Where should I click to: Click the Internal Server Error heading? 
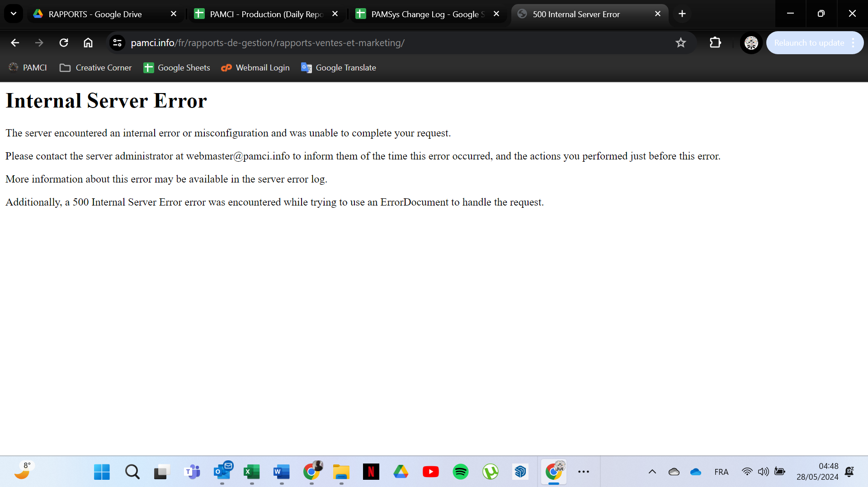pyautogui.click(x=106, y=101)
